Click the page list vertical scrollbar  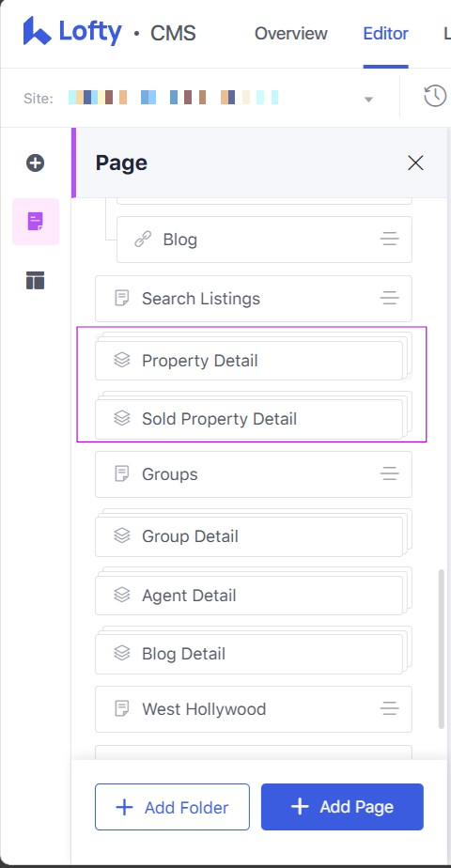(441, 647)
